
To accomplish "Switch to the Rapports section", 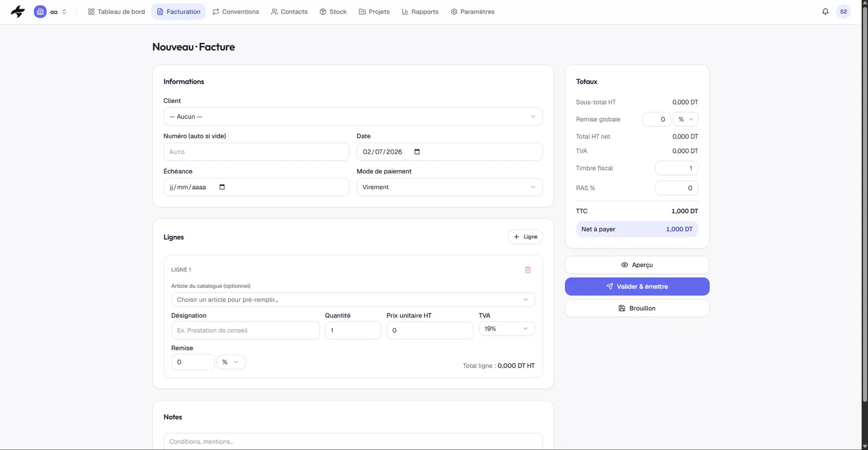I will (x=420, y=11).
